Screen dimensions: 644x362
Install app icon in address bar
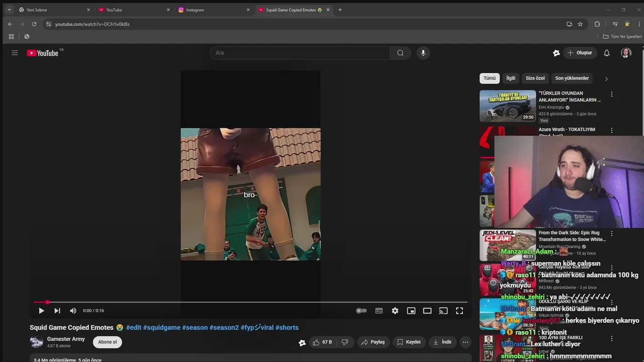569,24
